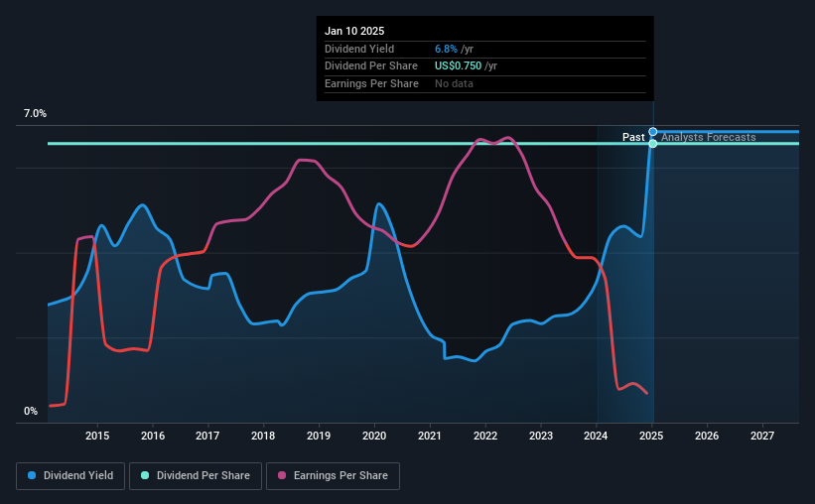Click the 2018 x-axis year label
This screenshot has width=815, height=504.
pos(263,436)
